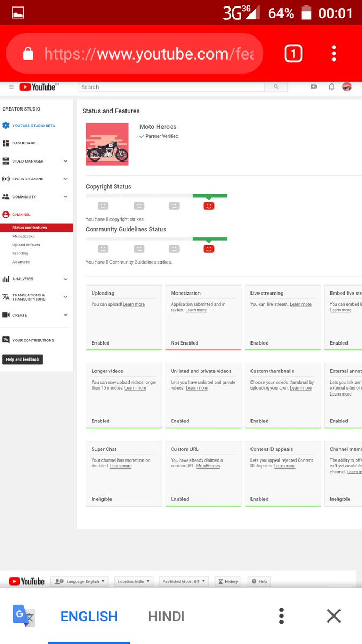Click Learn more in Uploading card
This screenshot has height=644, width=362.
(x=134, y=304)
